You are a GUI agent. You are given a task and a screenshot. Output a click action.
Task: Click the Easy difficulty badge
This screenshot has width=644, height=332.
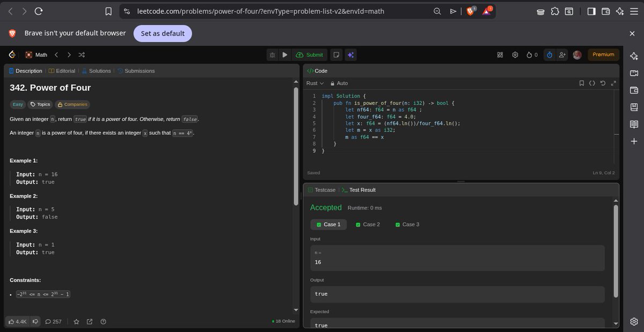point(18,105)
